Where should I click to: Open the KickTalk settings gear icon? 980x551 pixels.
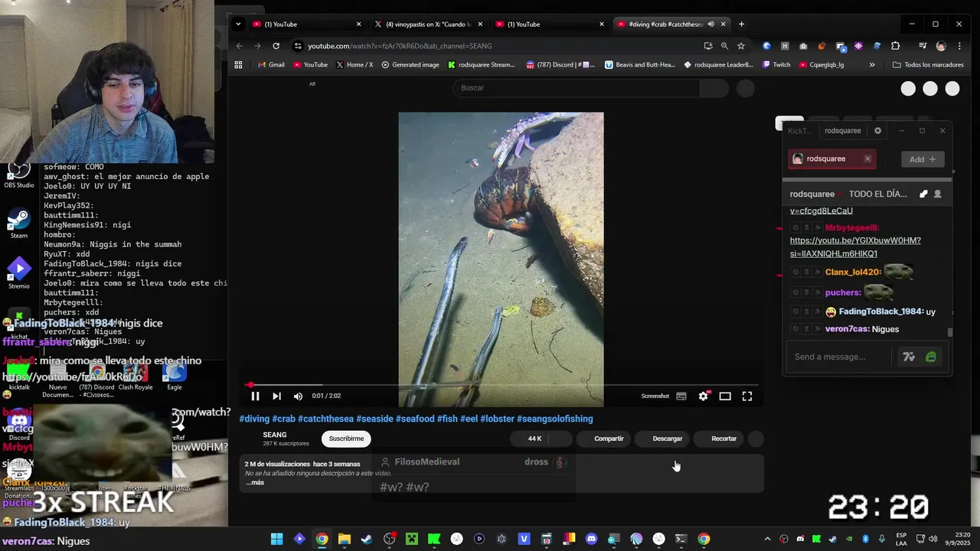click(877, 131)
